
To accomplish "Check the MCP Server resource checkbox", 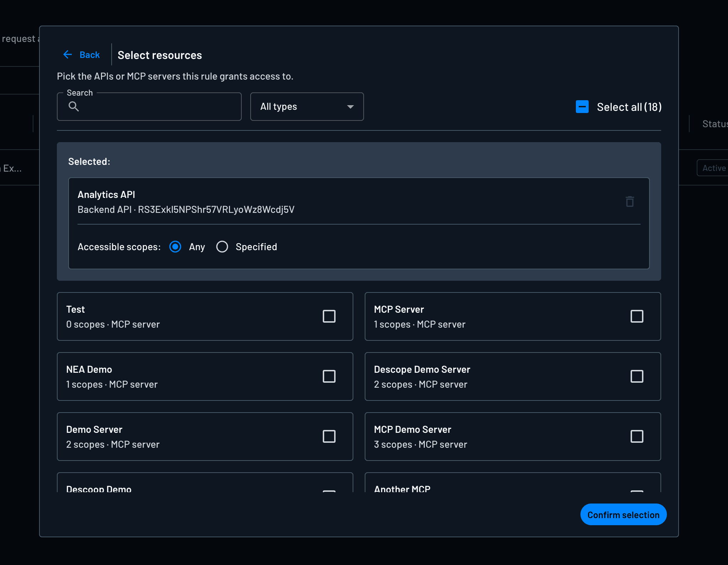I will coord(637,316).
